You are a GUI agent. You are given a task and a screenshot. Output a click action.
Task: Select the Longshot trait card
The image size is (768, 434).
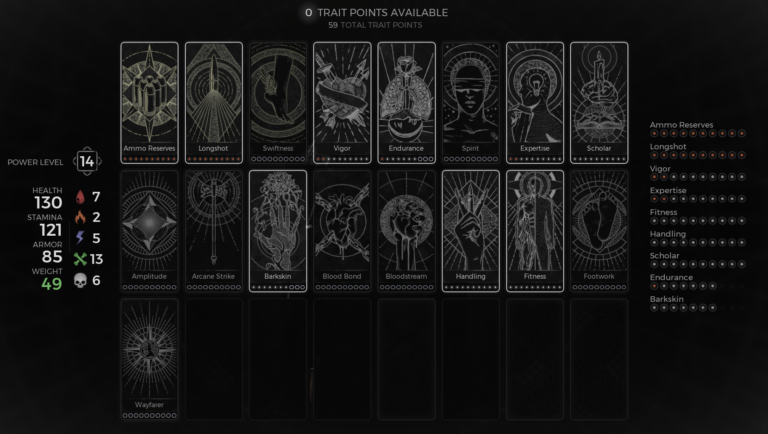214,103
